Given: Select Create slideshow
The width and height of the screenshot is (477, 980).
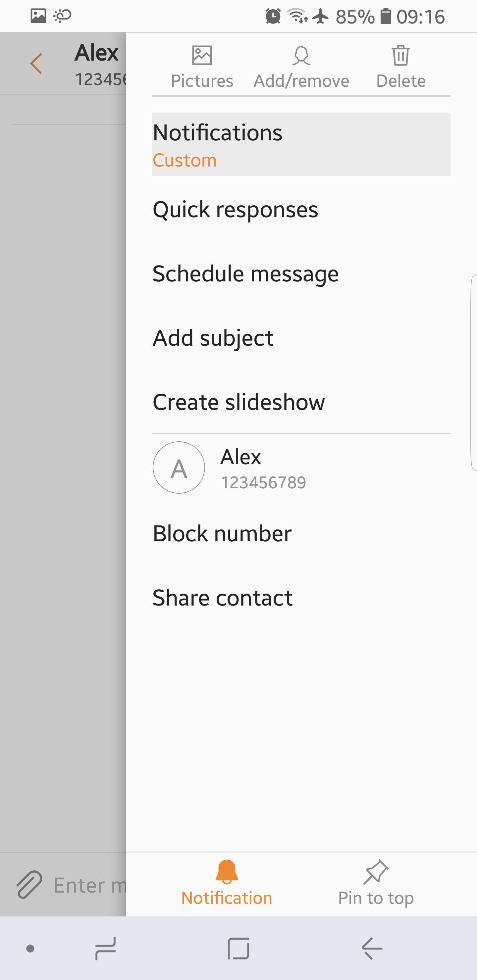Looking at the screenshot, I should (301, 402).
